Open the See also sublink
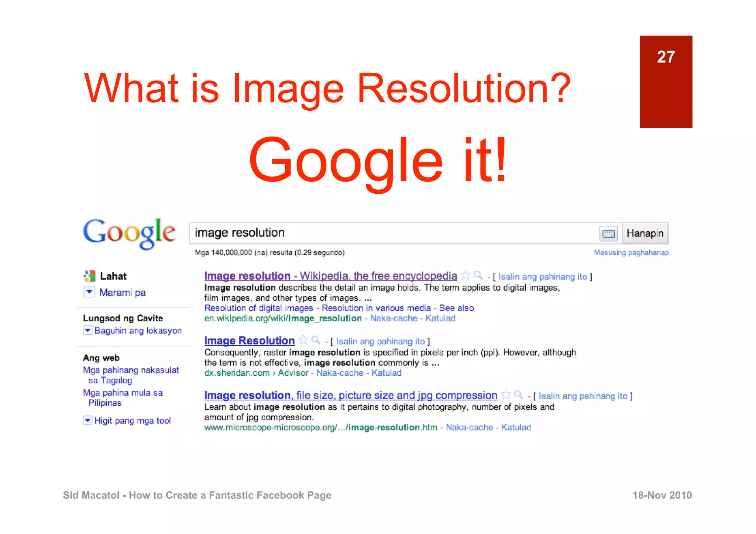The height and width of the screenshot is (534, 756). [x=456, y=308]
